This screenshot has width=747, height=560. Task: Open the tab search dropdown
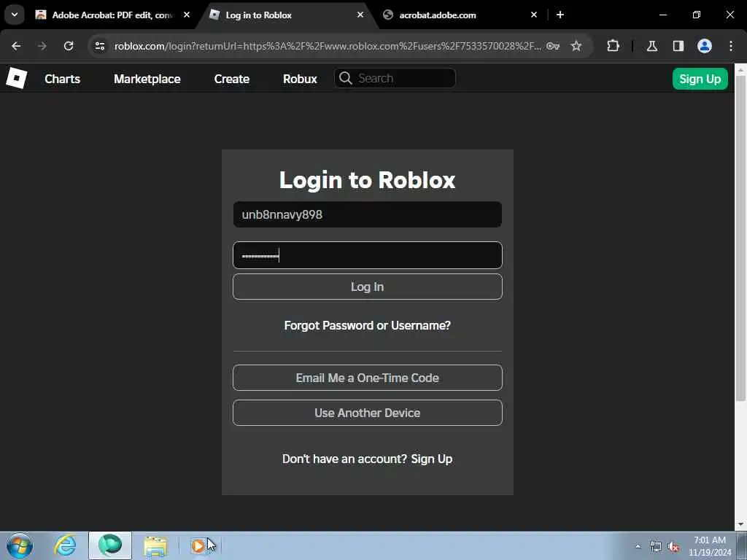pyautogui.click(x=15, y=15)
